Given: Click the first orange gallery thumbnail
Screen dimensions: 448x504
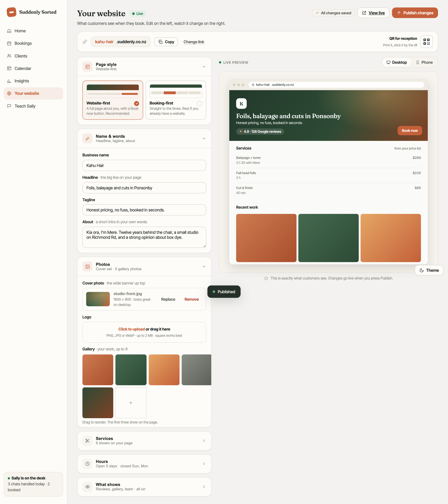Looking at the screenshot, I should tap(98, 370).
